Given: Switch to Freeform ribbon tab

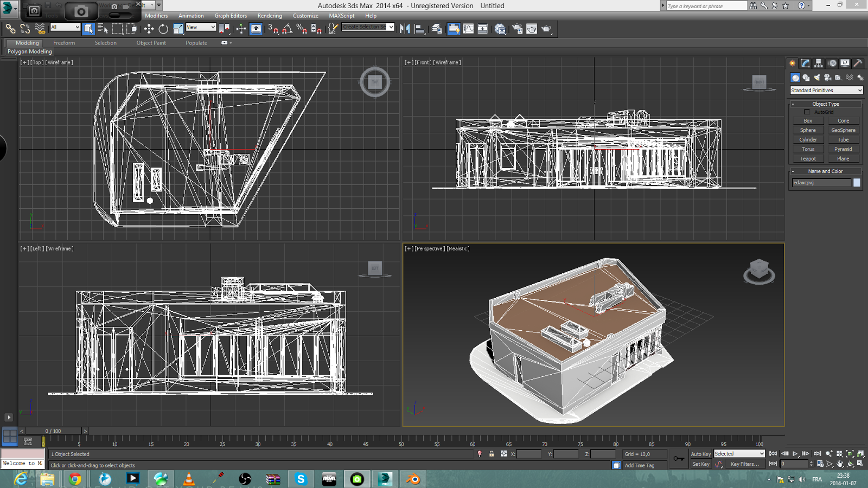Looking at the screenshot, I should click(64, 43).
